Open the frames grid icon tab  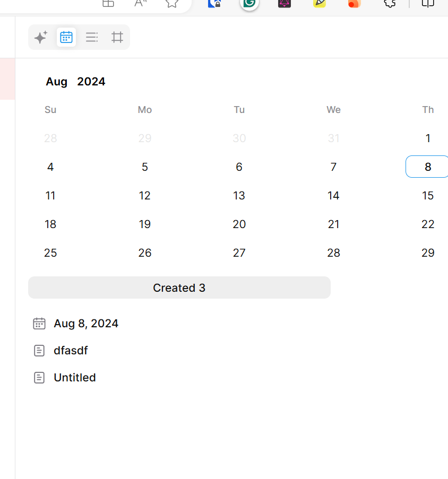point(117,37)
